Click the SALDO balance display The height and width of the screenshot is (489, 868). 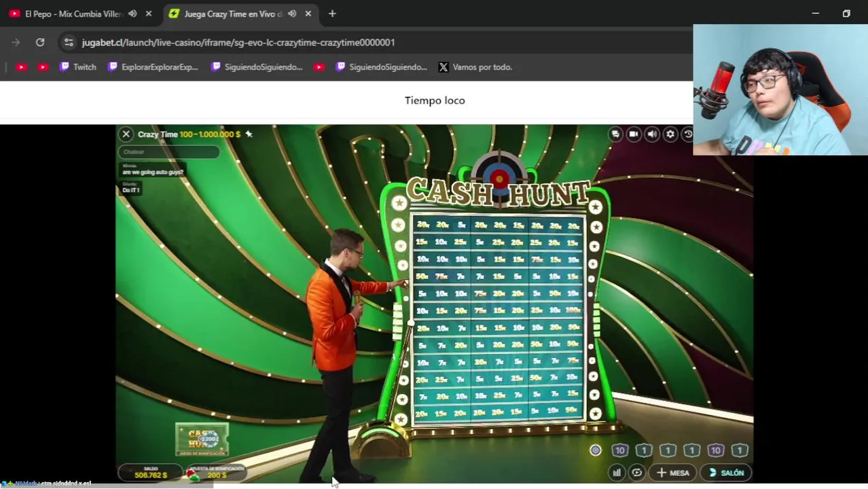(x=151, y=472)
